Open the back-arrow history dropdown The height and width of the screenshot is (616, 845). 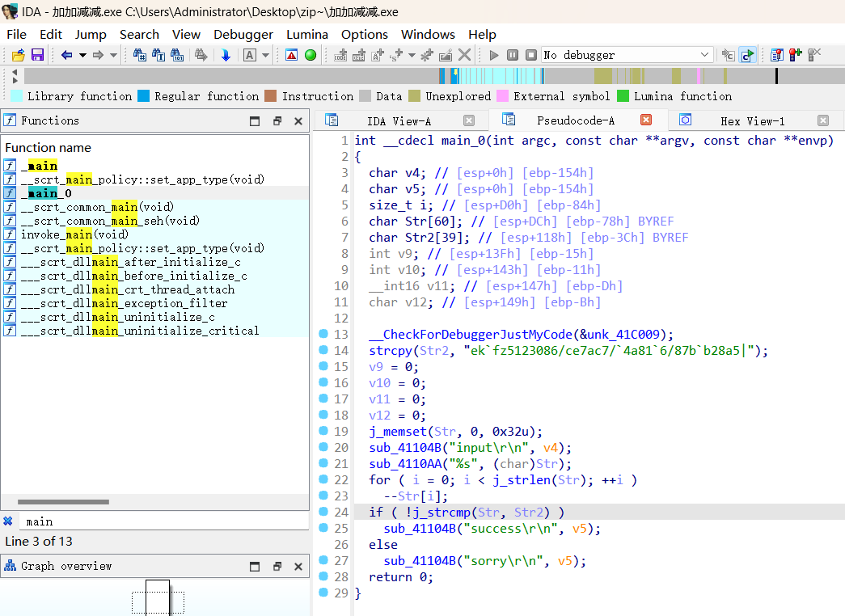pyautogui.click(x=82, y=55)
